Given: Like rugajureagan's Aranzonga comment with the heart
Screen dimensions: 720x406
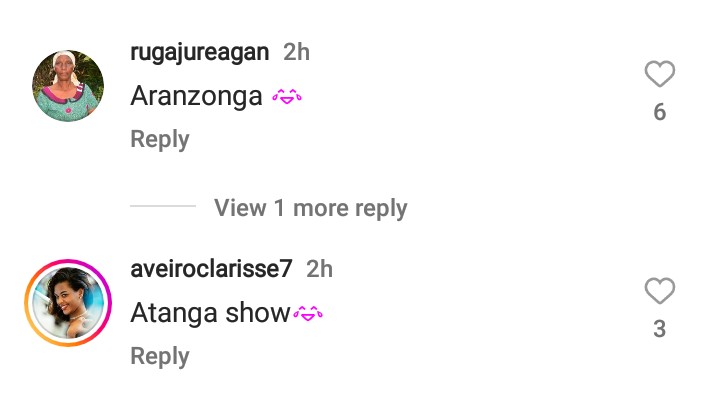Looking at the screenshot, I should 659,73.
